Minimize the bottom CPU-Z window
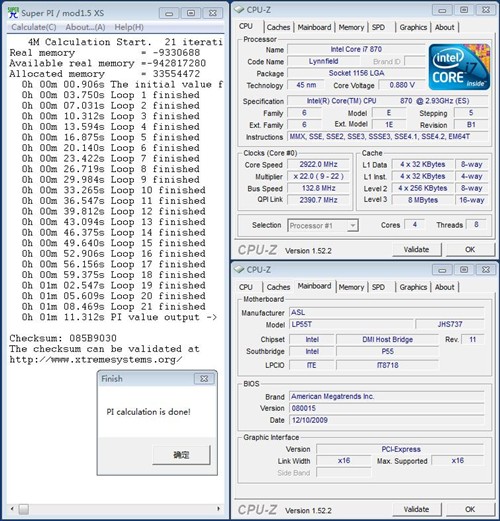The width and height of the screenshot is (500, 521). (x=442, y=270)
